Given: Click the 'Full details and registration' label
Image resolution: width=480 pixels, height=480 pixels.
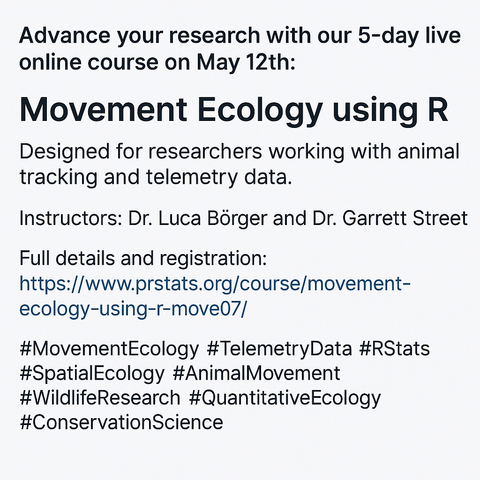Looking at the screenshot, I should coord(143,258).
